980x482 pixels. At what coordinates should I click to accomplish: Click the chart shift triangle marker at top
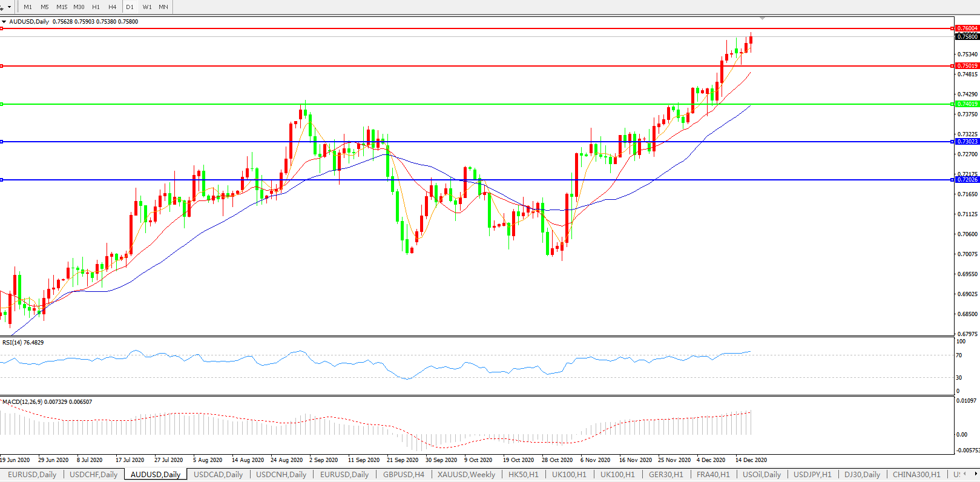pos(762,19)
